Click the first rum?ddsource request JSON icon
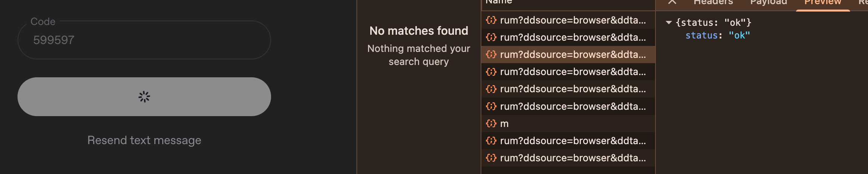868x174 pixels. pos(491,20)
